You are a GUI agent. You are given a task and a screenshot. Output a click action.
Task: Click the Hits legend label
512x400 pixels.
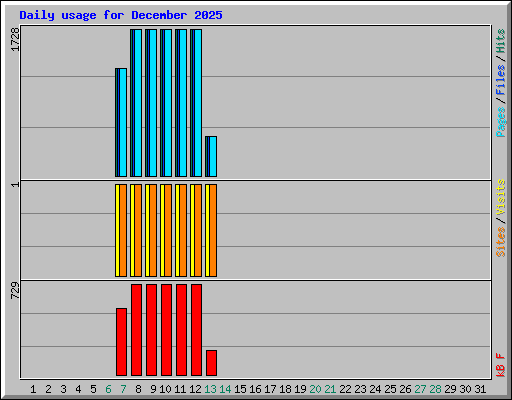[501, 41]
